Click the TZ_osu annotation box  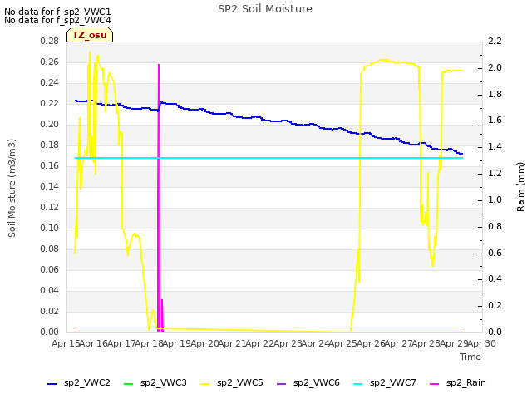coord(90,35)
